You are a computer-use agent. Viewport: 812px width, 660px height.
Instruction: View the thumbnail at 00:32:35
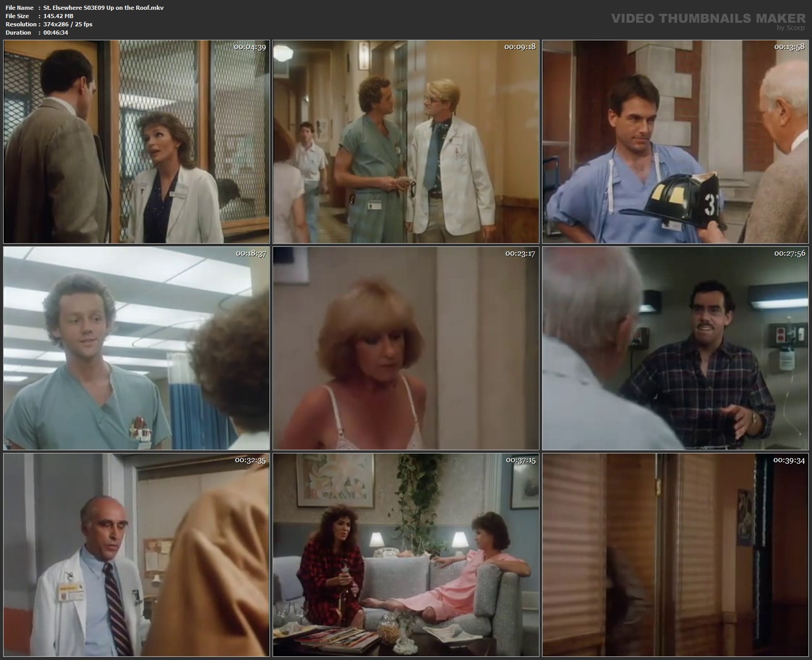coord(136,555)
